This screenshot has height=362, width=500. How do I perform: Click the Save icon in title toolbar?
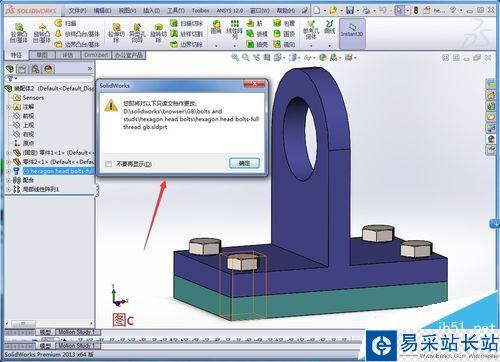click(x=350, y=10)
